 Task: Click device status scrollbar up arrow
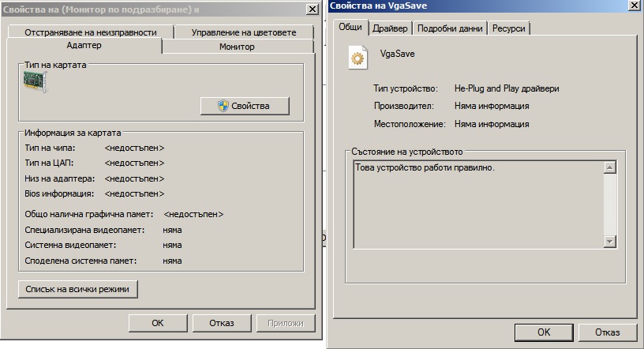click(609, 167)
